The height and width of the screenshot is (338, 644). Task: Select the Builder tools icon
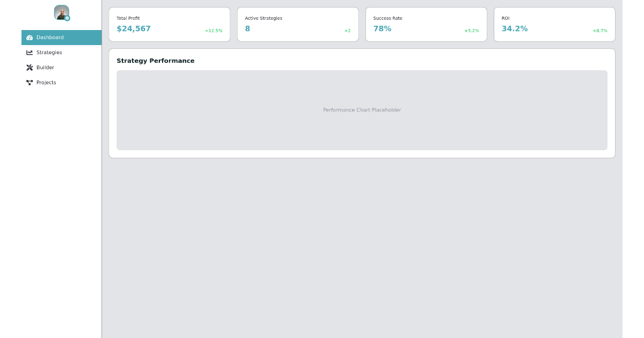[30, 68]
